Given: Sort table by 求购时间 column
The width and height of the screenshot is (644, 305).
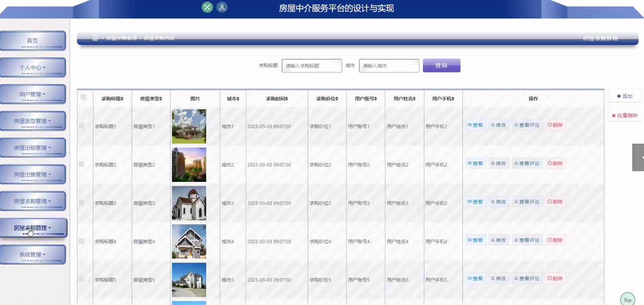Looking at the screenshot, I should tap(277, 99).
